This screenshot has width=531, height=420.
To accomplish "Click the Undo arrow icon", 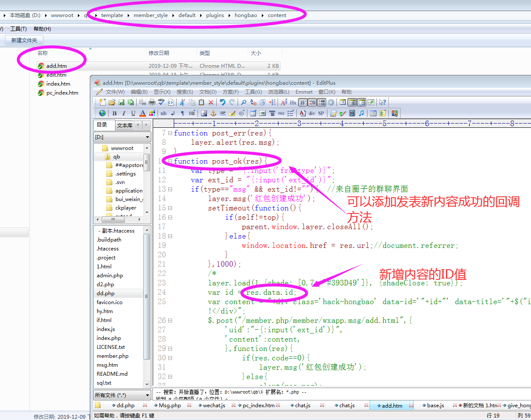I will 222,102.
